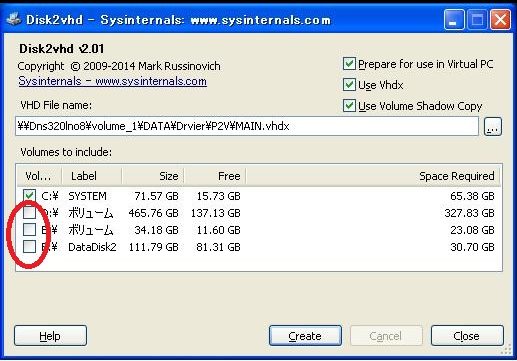Click the Disk2vhd title bar app icon
Screen dimensions: 517x361
[x=14, y=19]
